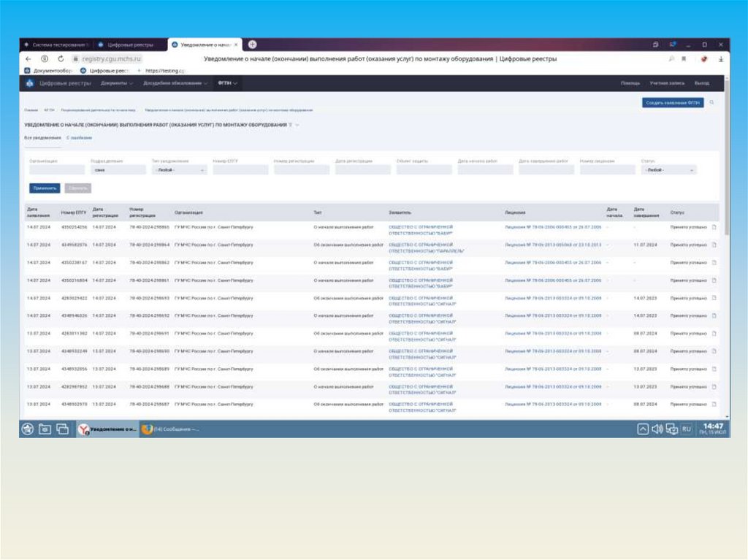
Task: Click the search magnifier next to Создать заявление
Action: [712, 103]
